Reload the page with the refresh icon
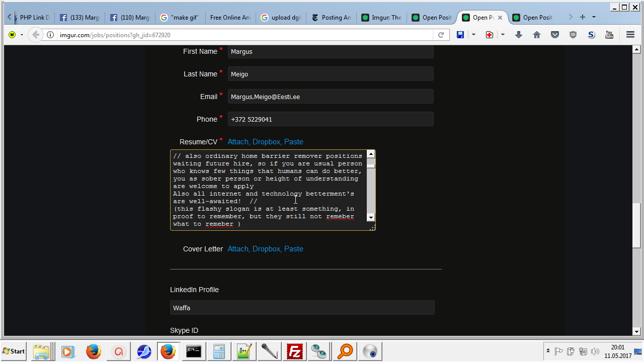The width and height of the screenshot is (644, 362). [441, 35]
